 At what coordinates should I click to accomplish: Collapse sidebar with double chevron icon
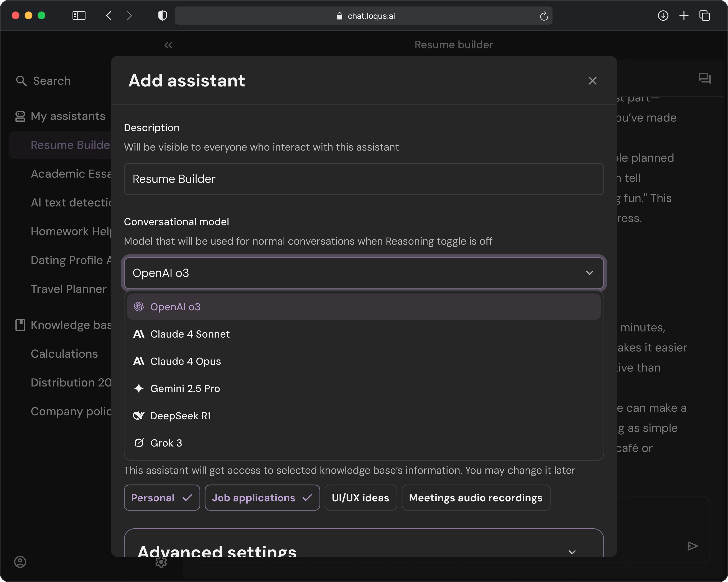(x=168, y=45)
